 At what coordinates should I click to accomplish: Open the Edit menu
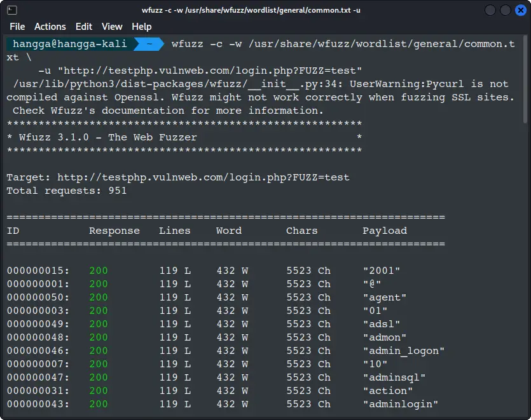(x=83, y=27)
